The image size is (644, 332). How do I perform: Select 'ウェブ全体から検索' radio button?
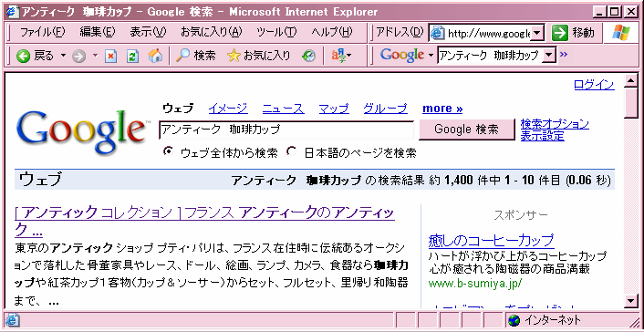[168, 151]
